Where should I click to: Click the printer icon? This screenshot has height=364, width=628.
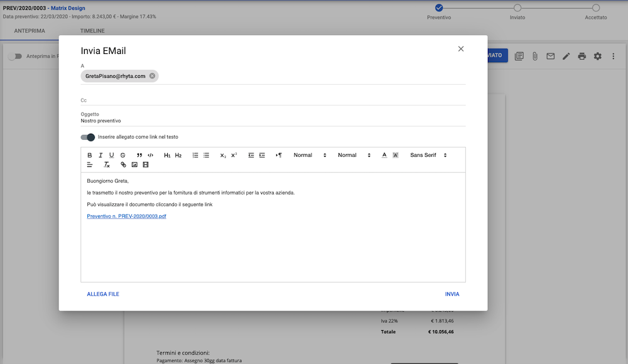coord(582,56)
